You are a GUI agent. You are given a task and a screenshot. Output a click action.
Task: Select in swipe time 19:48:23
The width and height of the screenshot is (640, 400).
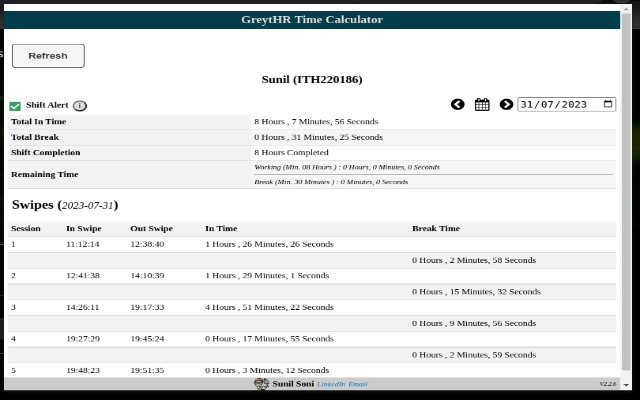point(83,371)
